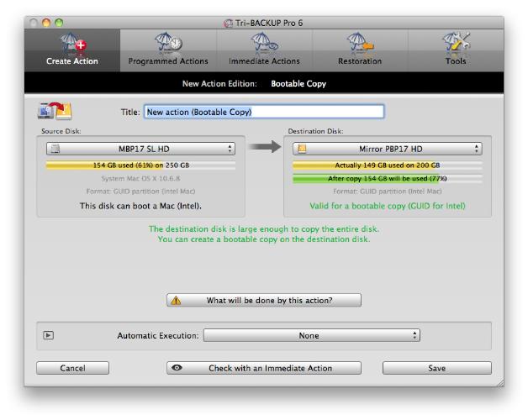Image resolution: width=528 pixels, height=420 pixels.
Task: Click the green After copy usage bar
Action: tap(387, 178)
